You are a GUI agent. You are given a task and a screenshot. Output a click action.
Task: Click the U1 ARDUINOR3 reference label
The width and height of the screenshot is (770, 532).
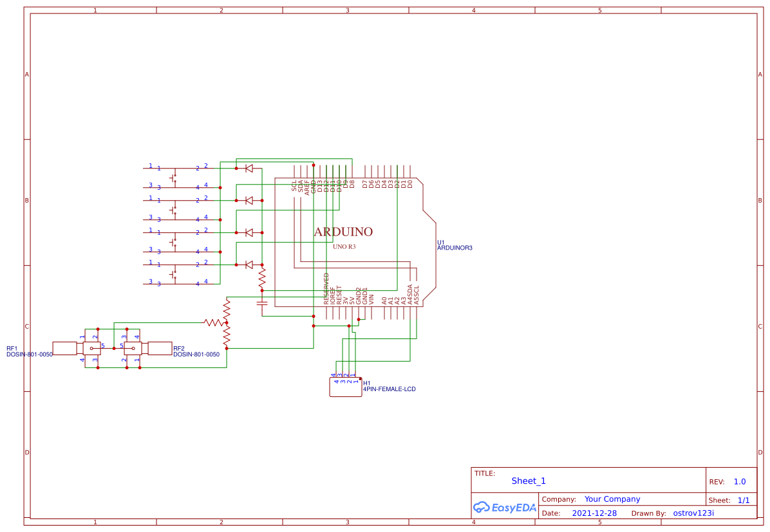[453, 244]
